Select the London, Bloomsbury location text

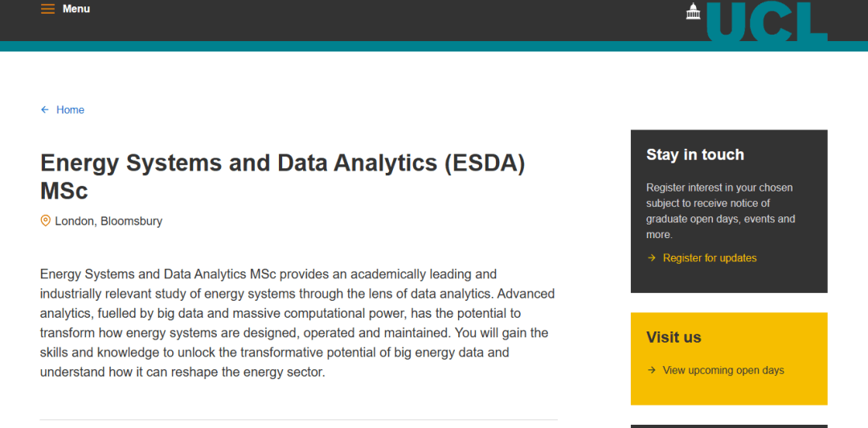coord(108,221)
